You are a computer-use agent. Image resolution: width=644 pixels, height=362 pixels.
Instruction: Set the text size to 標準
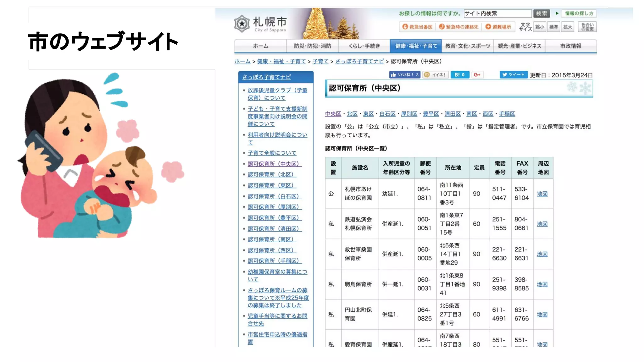click(553, 27)
